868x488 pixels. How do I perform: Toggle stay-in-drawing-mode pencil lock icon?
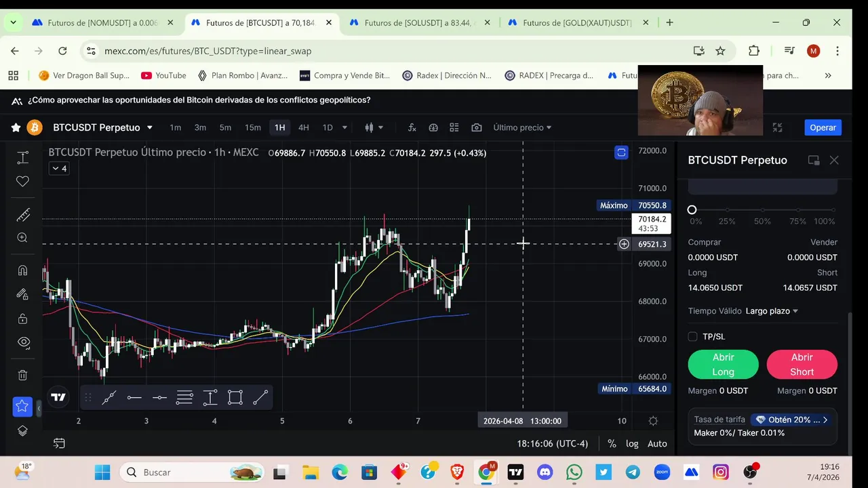22,294
